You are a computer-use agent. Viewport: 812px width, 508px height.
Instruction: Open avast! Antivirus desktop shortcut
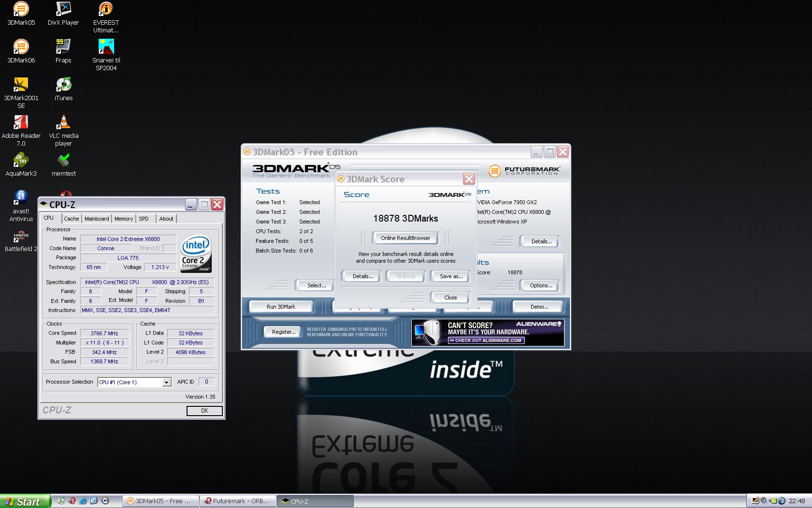[x=21, y=206]
